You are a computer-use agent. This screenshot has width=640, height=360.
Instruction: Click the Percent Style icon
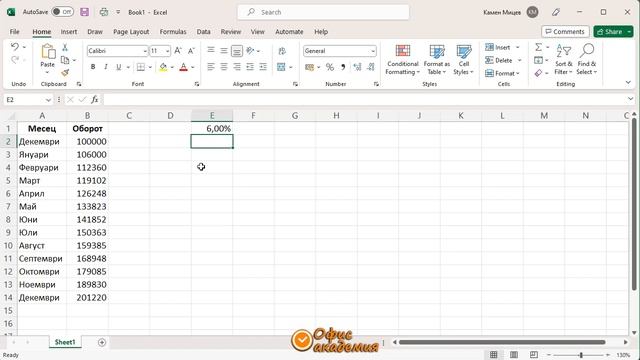click(x=330, y=67)
